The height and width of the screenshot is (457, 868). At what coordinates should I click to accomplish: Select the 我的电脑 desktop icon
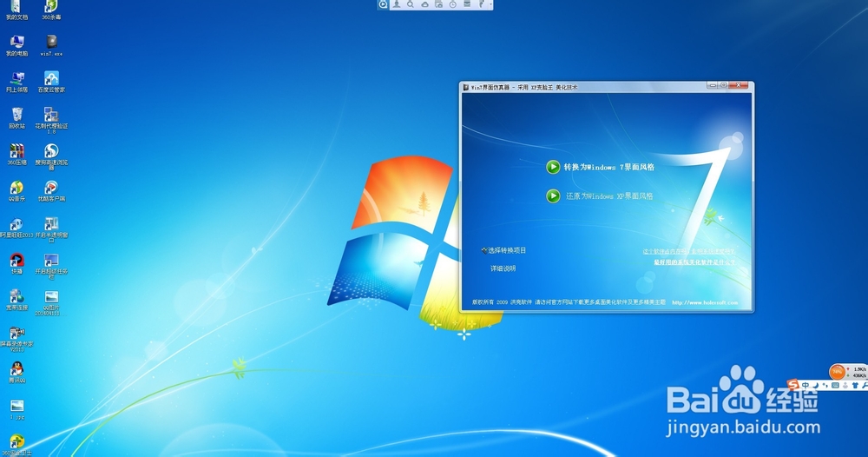[16, 46]
